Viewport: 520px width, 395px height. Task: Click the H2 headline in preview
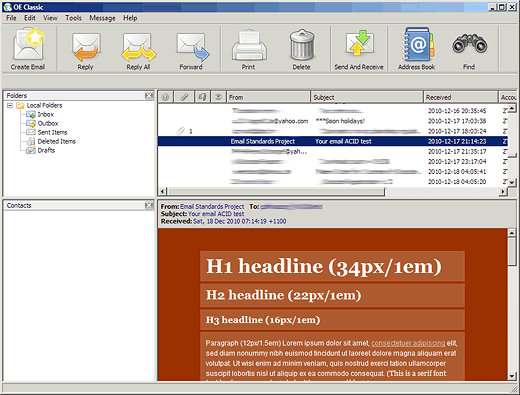coord(283,295)
